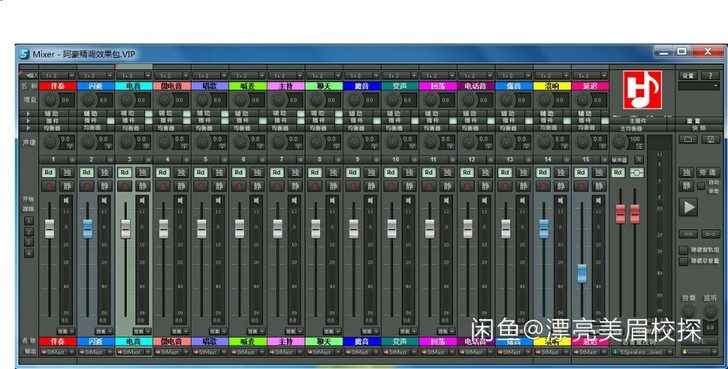Click the left red master fader

620,214
